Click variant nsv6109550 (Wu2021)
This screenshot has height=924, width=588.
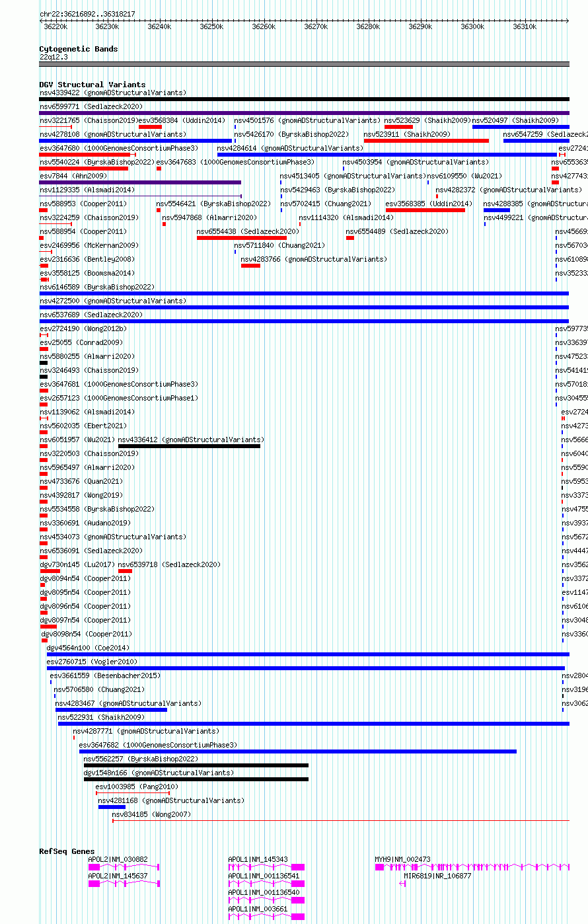tap(465, 176)
